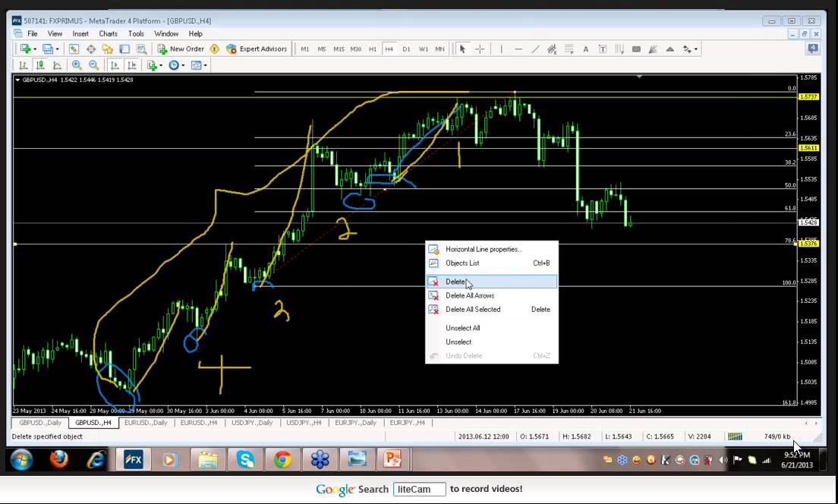
Task: Open the Tools menu
Action: click(x=136, y=33)
